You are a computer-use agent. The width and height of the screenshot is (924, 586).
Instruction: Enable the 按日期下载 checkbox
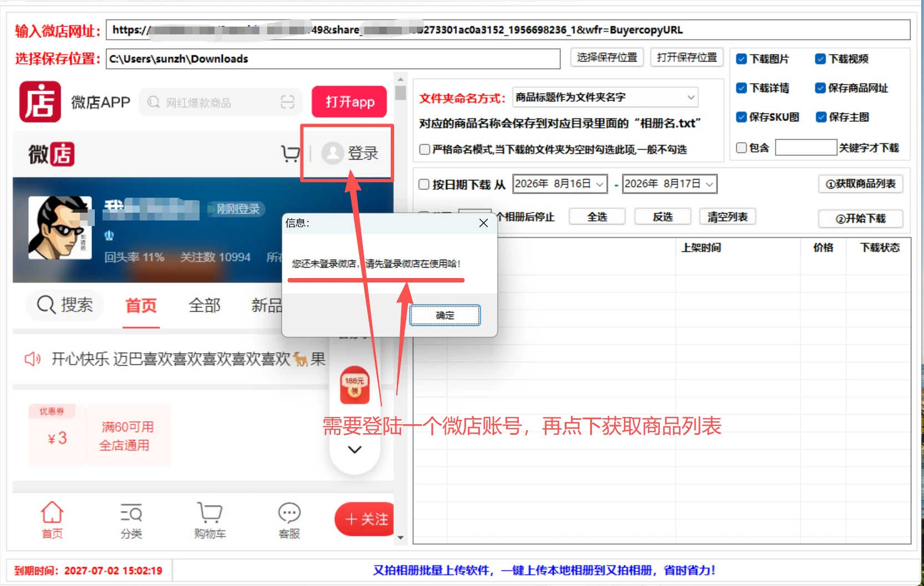point(424,184)
